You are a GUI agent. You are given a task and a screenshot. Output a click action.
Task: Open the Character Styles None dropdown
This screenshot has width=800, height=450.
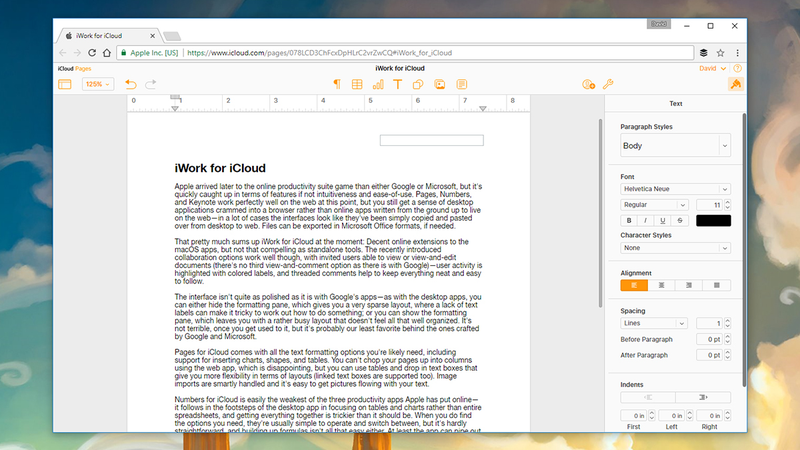coord(676,248)
